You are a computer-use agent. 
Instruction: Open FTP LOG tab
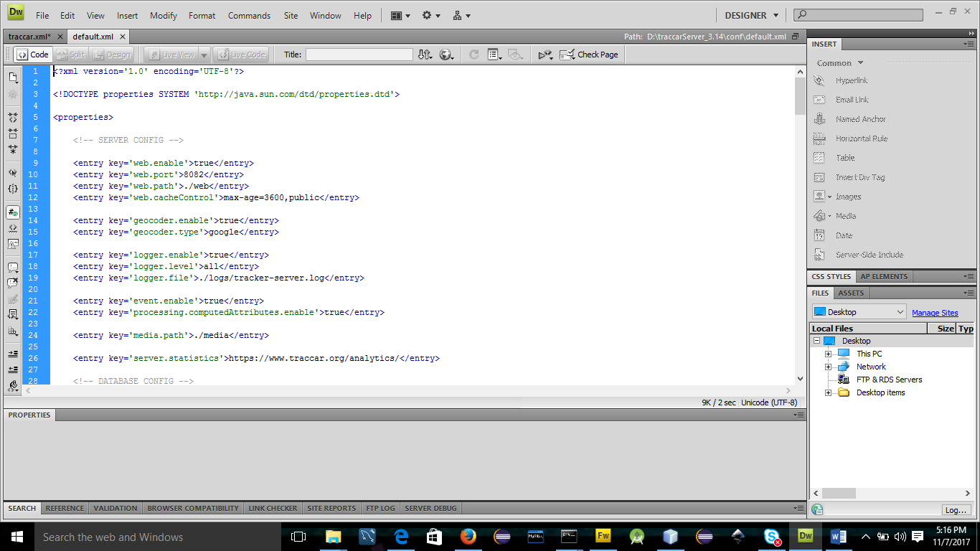[380, 508]
